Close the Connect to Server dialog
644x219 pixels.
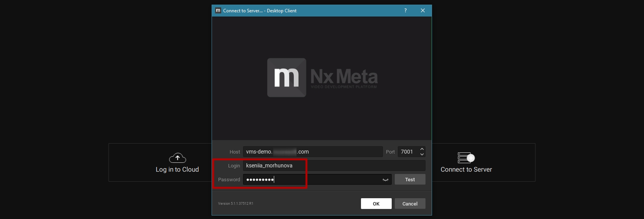click(x=423, y=10)
